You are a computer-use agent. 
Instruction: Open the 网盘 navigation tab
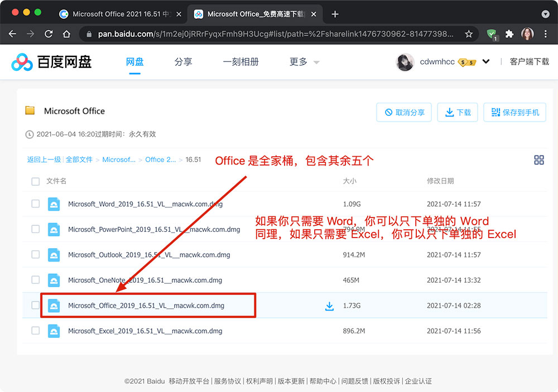(135, 62)
